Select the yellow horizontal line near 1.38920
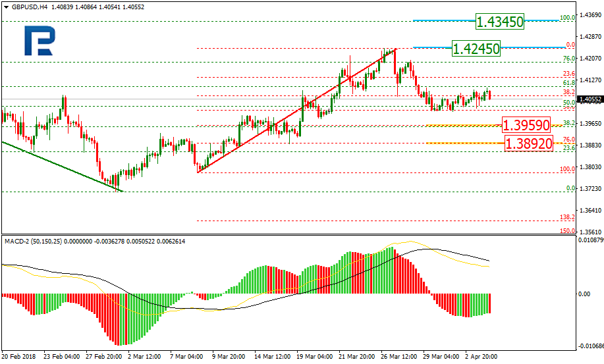This screenshot has height=364, width=604. [461, 143]
